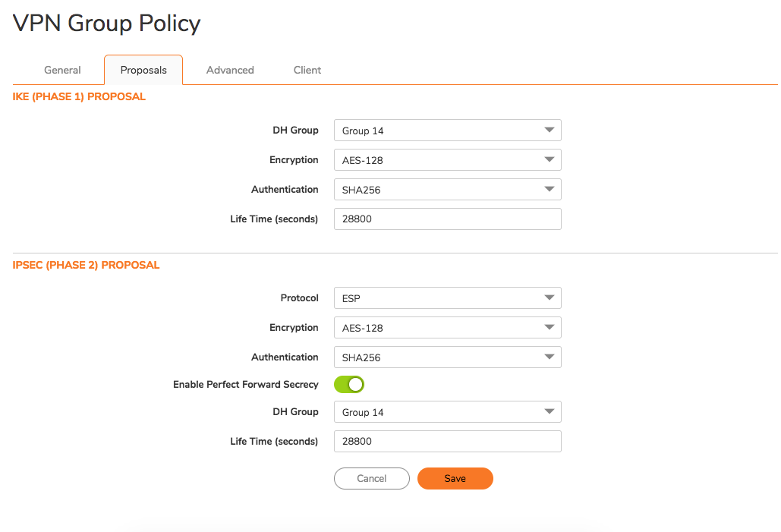Click the dropdown arrow beside ESP
781x532 pixels.
(549, 297)
